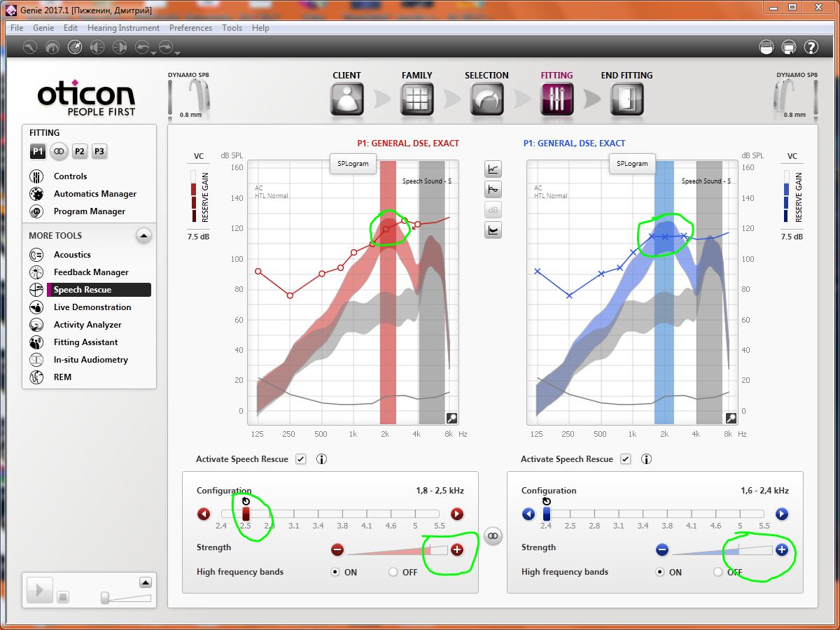This screenshot has width=840, height=630.
Task: Open the Family step icon
Action: pos(416,99)
